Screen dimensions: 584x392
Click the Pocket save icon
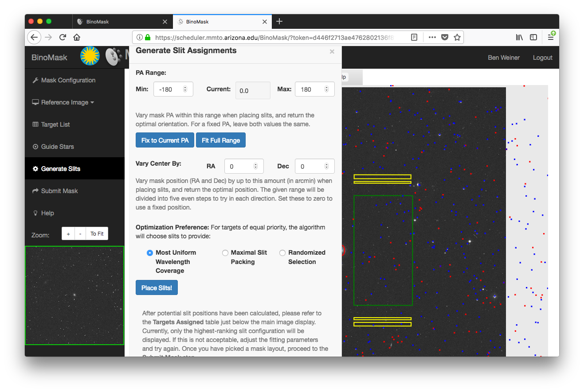[x=444, y=37]
